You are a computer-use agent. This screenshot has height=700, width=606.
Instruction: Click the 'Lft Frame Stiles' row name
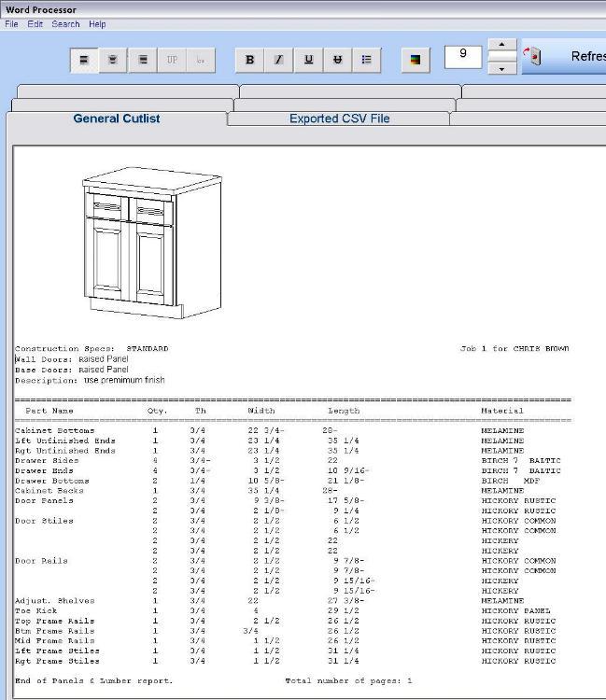(x=57, y=651)
